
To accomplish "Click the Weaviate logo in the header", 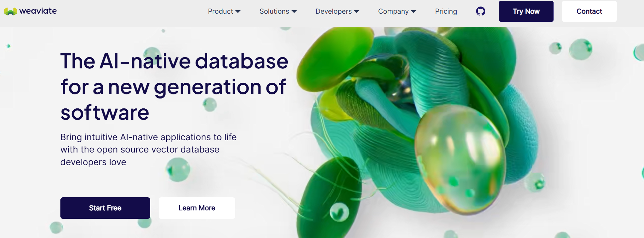I will tap(30, 11).
